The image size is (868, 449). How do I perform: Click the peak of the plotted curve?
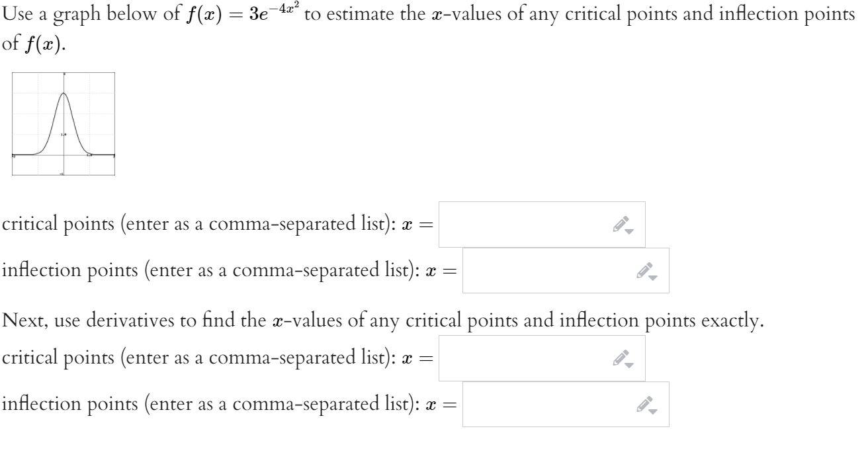(x=64, y=94)
